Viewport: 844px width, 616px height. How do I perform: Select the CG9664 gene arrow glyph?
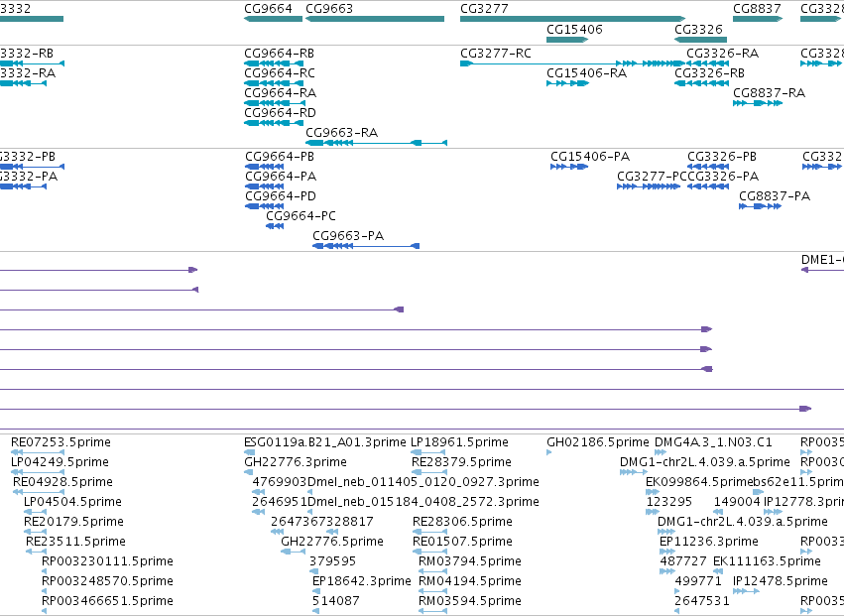point(274,19)
